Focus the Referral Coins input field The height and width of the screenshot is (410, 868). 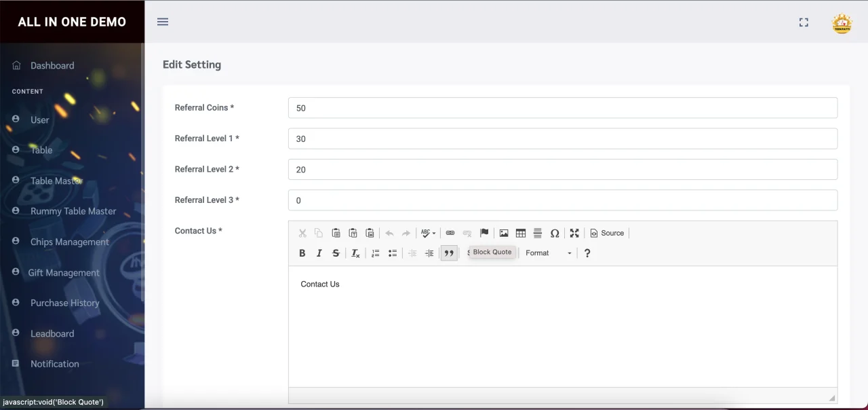pyautogui.click(x=563, y=108)
